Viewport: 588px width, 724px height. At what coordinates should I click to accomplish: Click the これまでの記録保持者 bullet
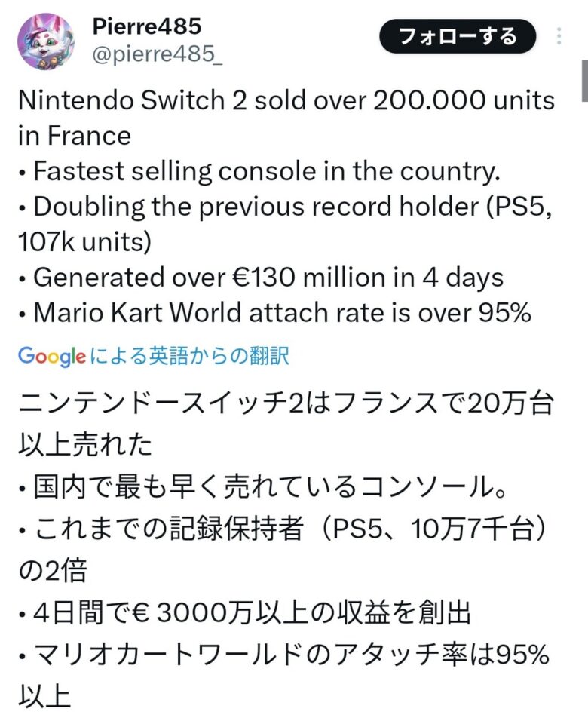click(286, 532)
